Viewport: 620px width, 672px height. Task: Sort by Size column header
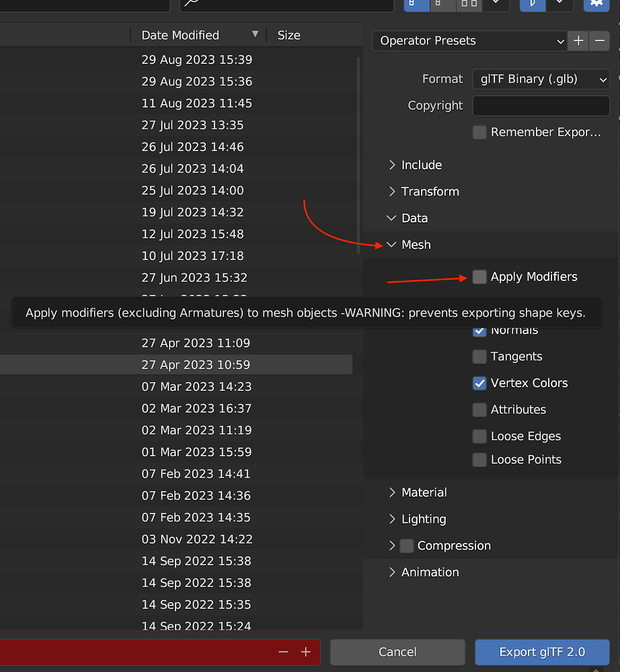(x=315, y=35)
